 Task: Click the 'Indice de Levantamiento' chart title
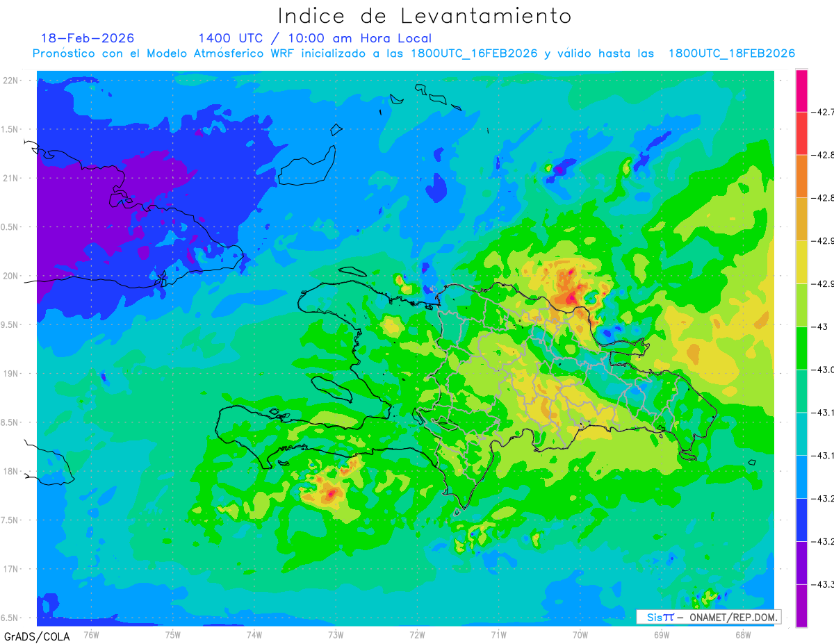[425, 16]
